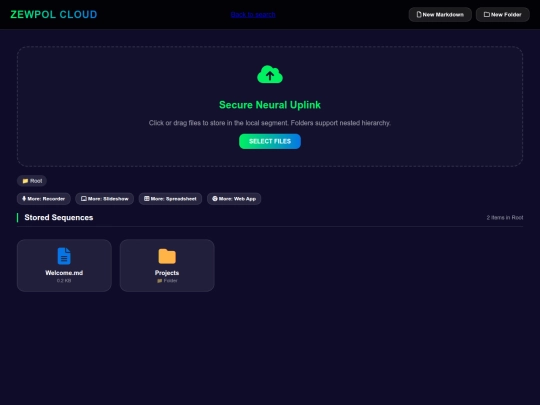Select the Root breadcrumb
The image size is (540, 405).
tap(32, 181)
